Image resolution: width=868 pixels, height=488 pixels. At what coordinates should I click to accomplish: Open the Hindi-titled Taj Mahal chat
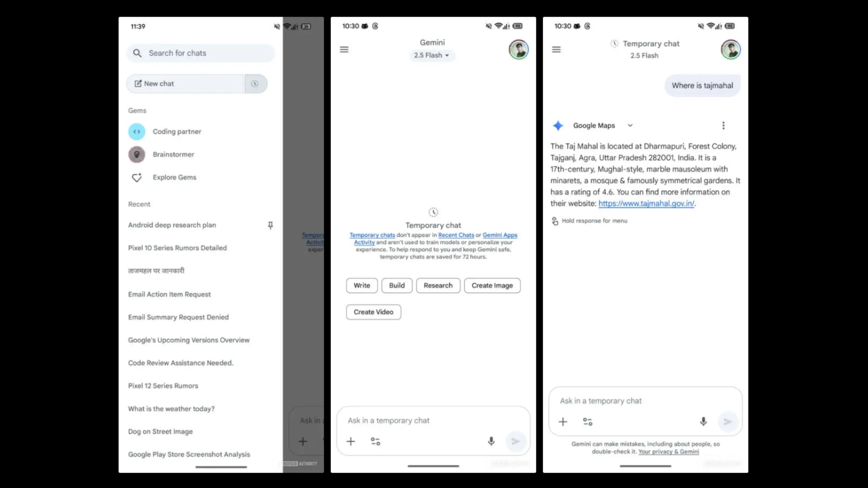(x=156, y=271)
